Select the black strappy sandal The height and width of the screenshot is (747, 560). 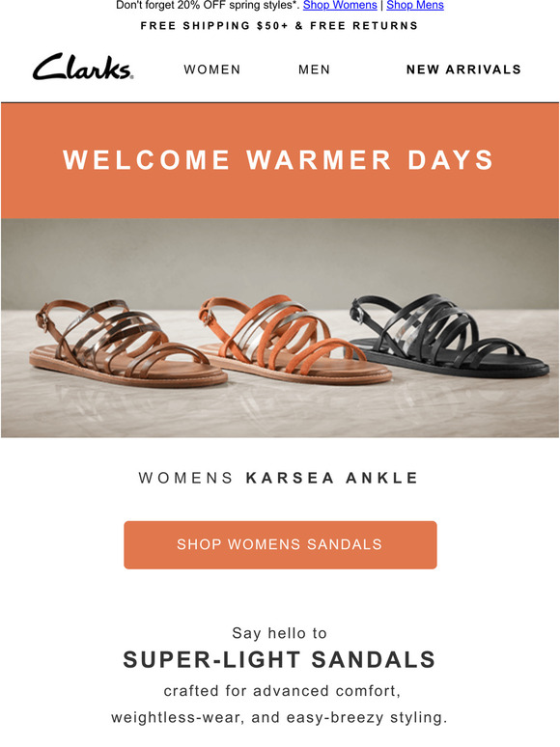tap(448, 336)
